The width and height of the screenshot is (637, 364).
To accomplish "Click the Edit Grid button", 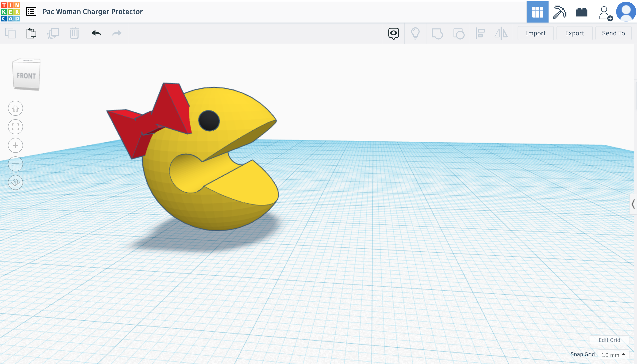I will tap(609, 340).
